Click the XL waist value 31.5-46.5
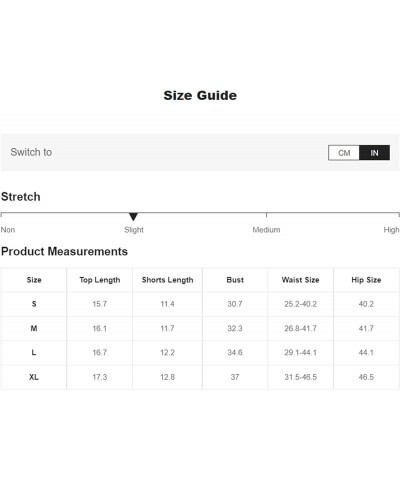This screenshot has height=480, width=400. 300,377
